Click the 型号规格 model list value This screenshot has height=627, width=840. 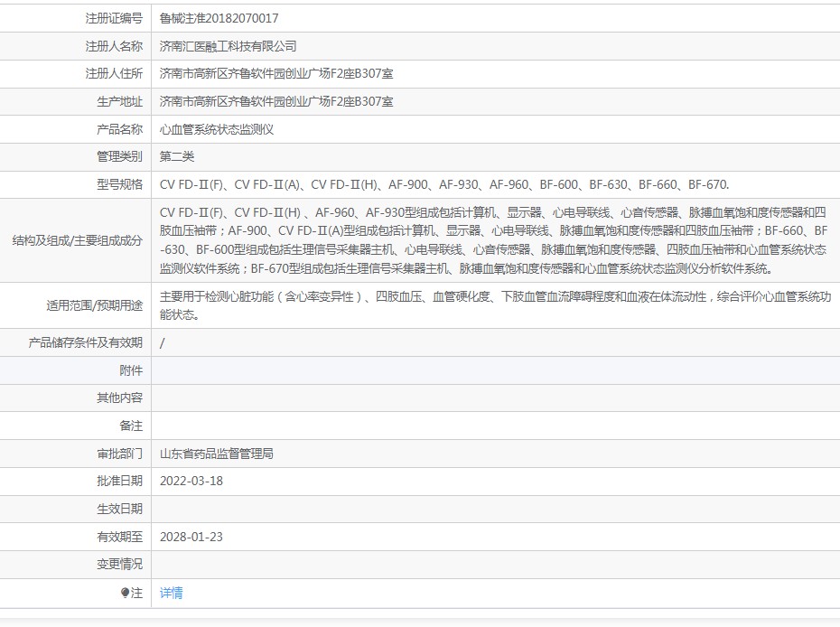point(444,184)
